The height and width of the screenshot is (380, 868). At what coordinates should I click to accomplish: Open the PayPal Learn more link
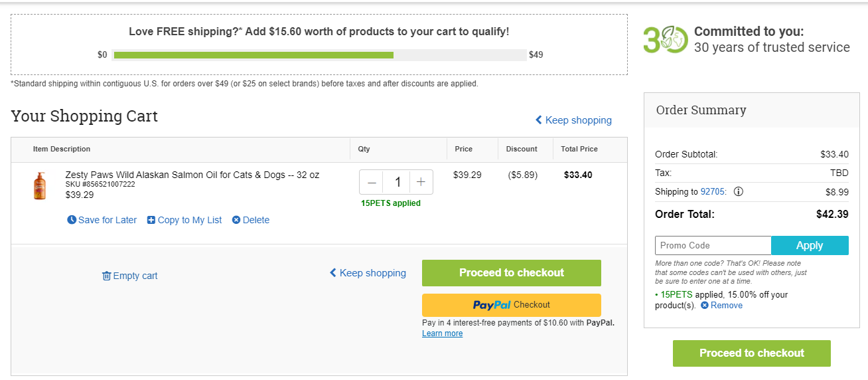click(x=442, y=333)
